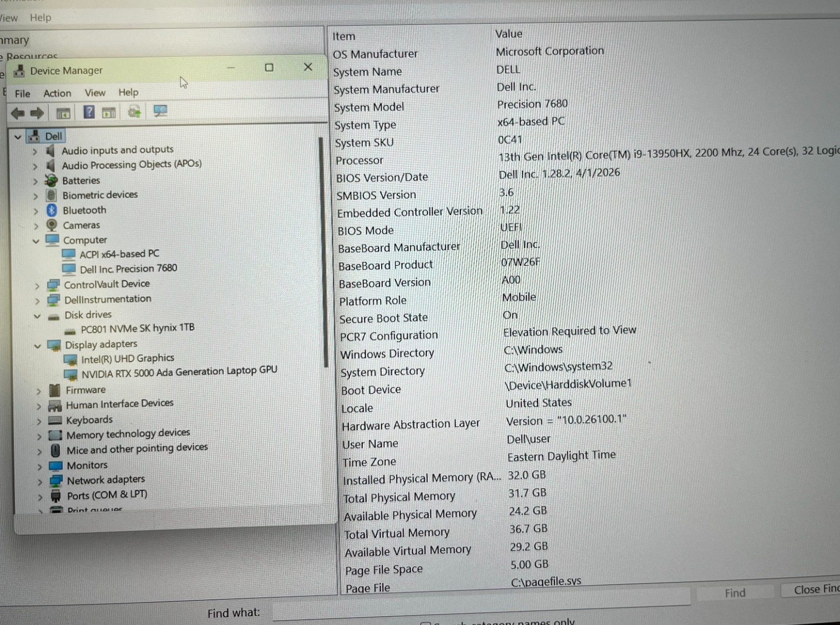Expand the Keyboards category

[39, 421]
